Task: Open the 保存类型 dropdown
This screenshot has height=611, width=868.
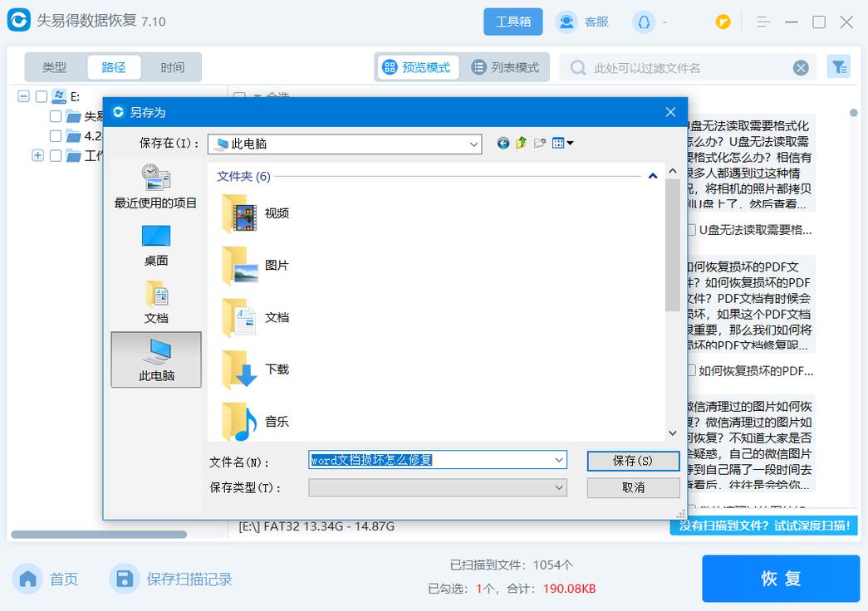Action: [437, 487]
